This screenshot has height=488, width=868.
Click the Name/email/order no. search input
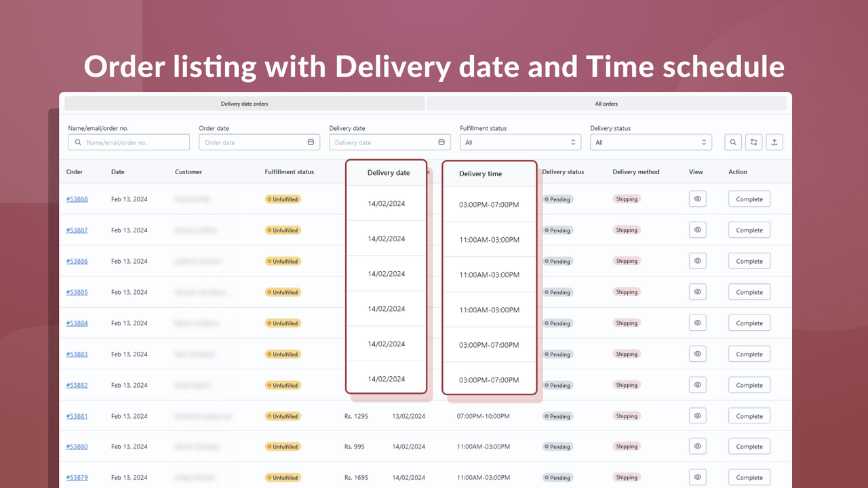pos(129,142)
